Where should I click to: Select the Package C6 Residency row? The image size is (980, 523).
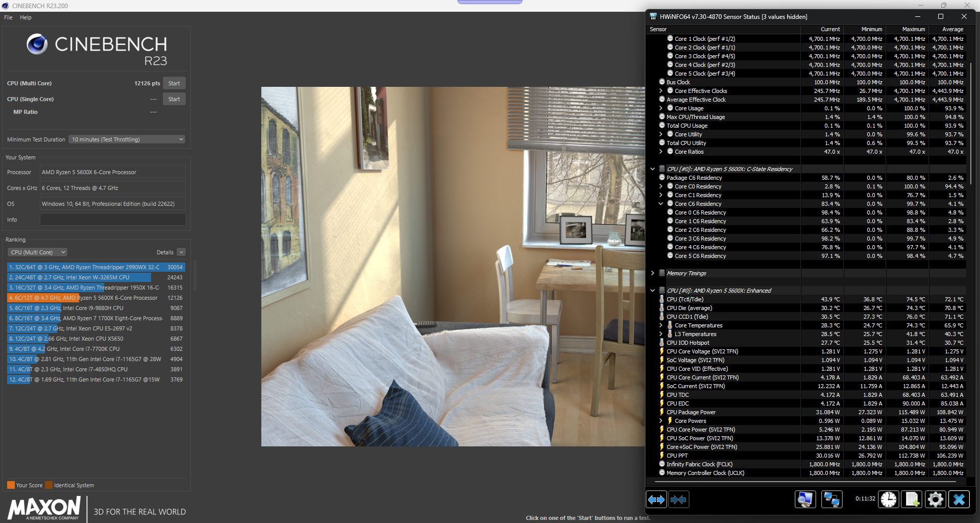(x=806, y=178)
